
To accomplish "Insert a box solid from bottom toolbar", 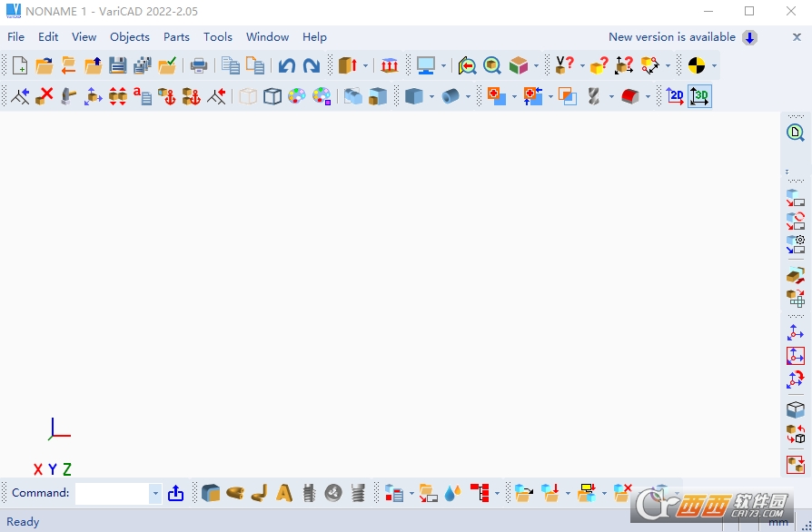I will pos(211,493).
